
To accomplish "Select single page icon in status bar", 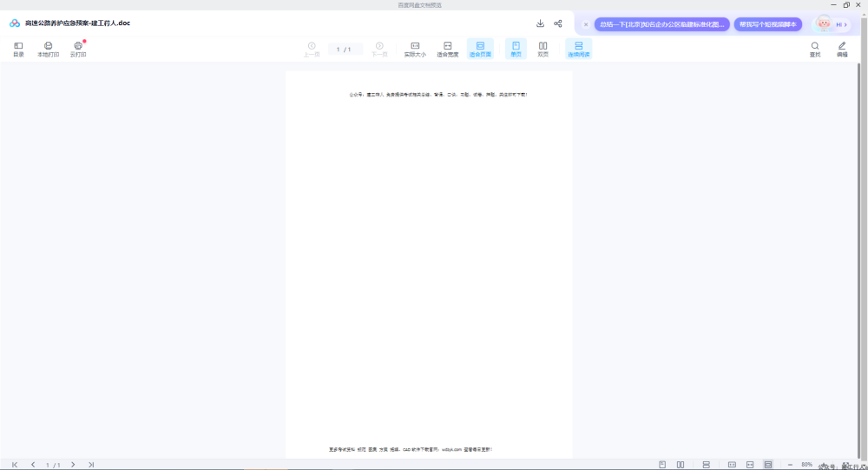I will click(x=662, y=465).
